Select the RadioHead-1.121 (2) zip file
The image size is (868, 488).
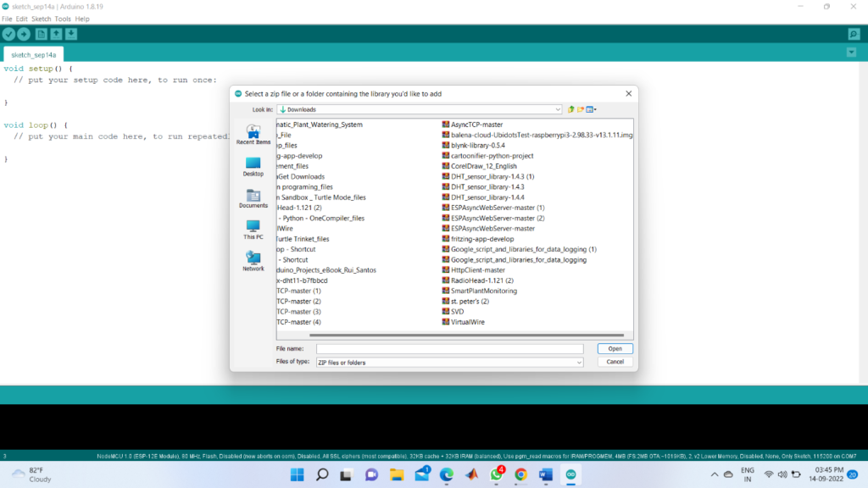pos(478,280)
